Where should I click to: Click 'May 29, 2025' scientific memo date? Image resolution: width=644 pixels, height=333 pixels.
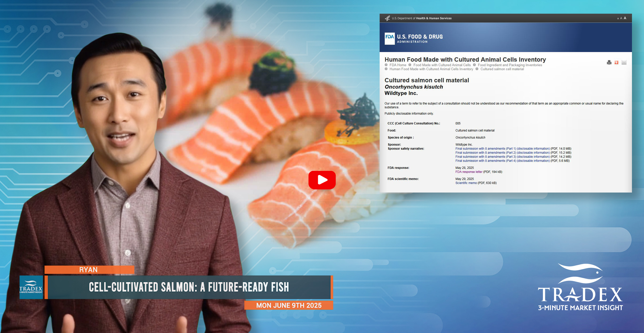click(x=464, y=179)
